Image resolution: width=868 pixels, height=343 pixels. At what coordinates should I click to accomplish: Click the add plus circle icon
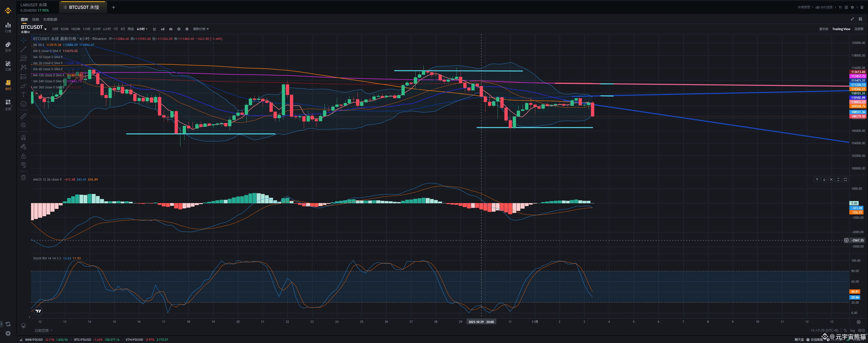click(179, 29)
